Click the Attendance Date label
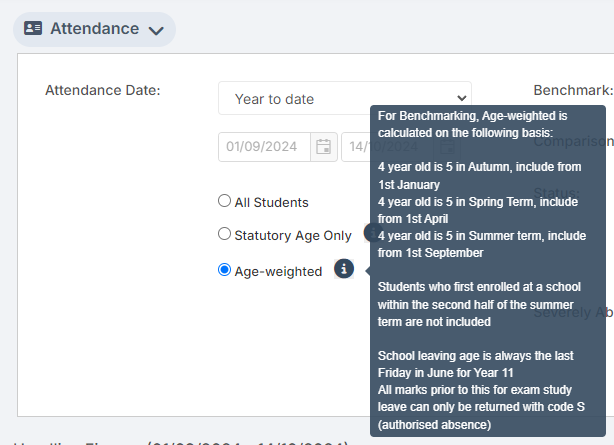The height and width of the screenshot is (445, 614). (x=103, y=89)
